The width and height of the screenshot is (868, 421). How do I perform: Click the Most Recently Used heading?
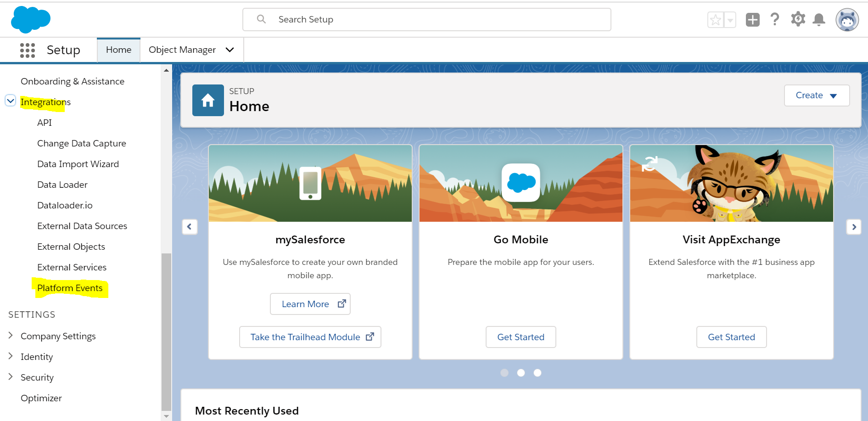247,411
